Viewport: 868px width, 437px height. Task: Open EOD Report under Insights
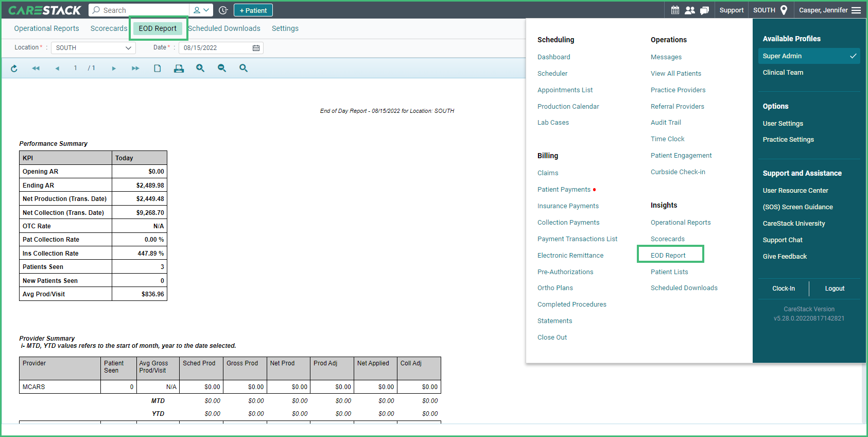(668, 256)
